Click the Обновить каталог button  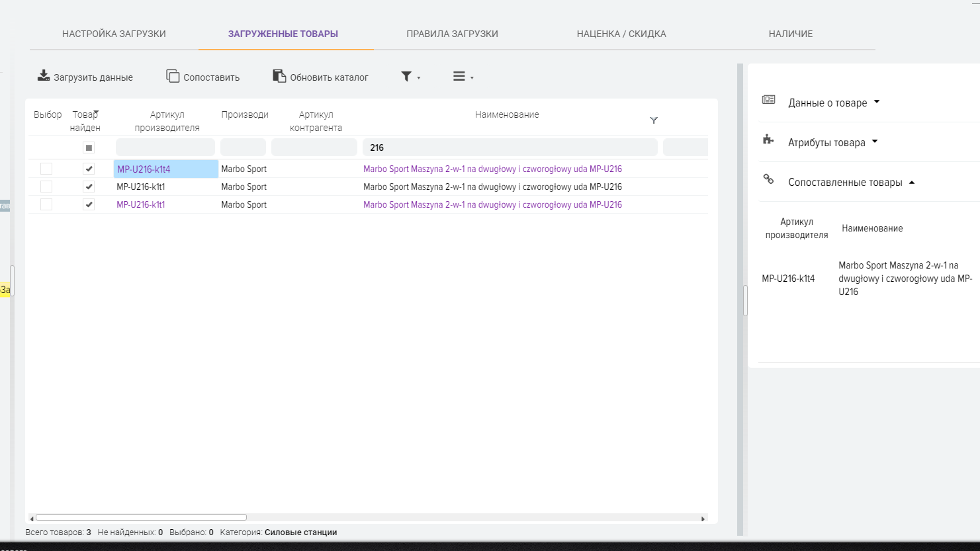(320, 77)
